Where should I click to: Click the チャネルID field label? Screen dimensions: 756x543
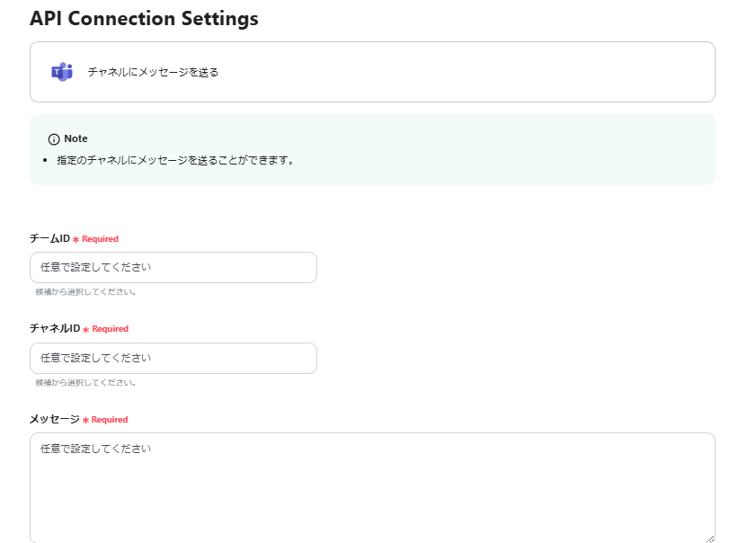coord(55,329)
